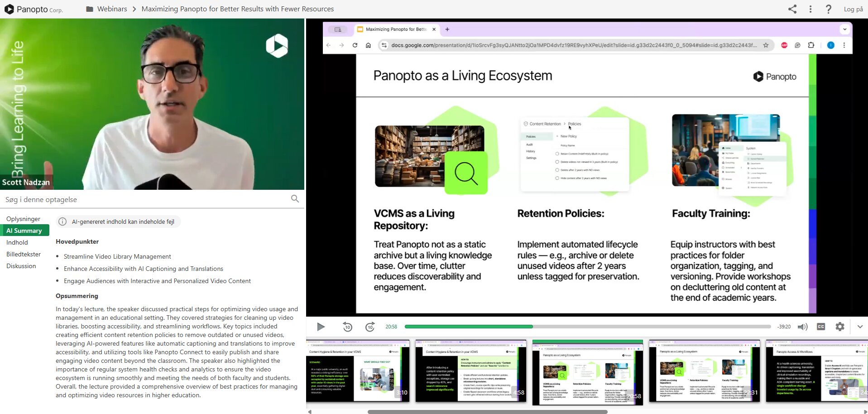This screenshot has height=414, width=868.
Task: Switch to the Oplysninger tab
Action: (23, 219)
